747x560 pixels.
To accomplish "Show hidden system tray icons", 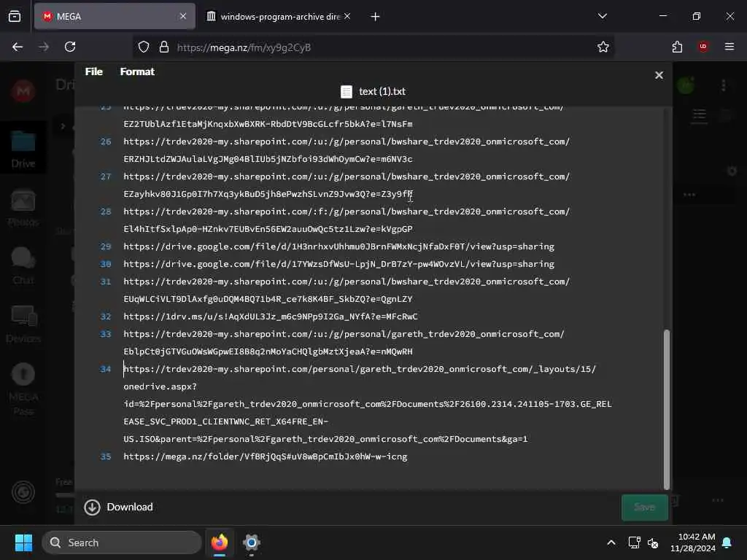I will pos(611,542).
